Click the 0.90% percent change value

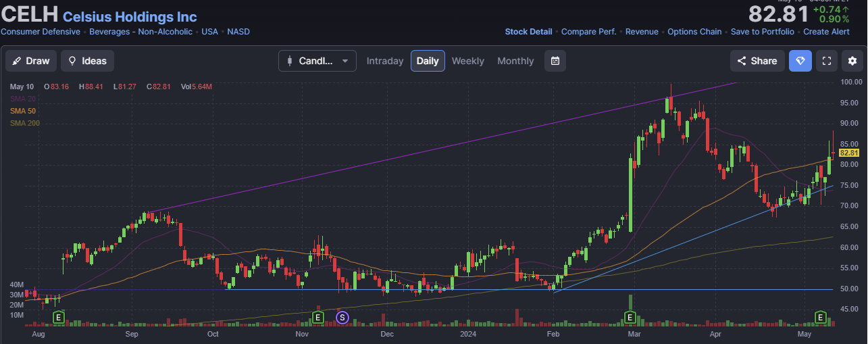(834, 19)
